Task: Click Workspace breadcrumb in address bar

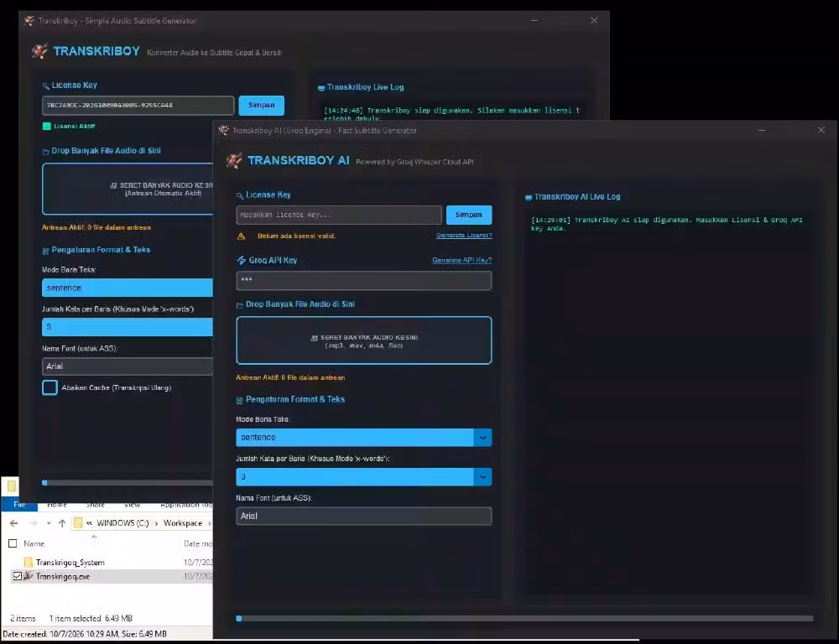Action: [183, 523]
